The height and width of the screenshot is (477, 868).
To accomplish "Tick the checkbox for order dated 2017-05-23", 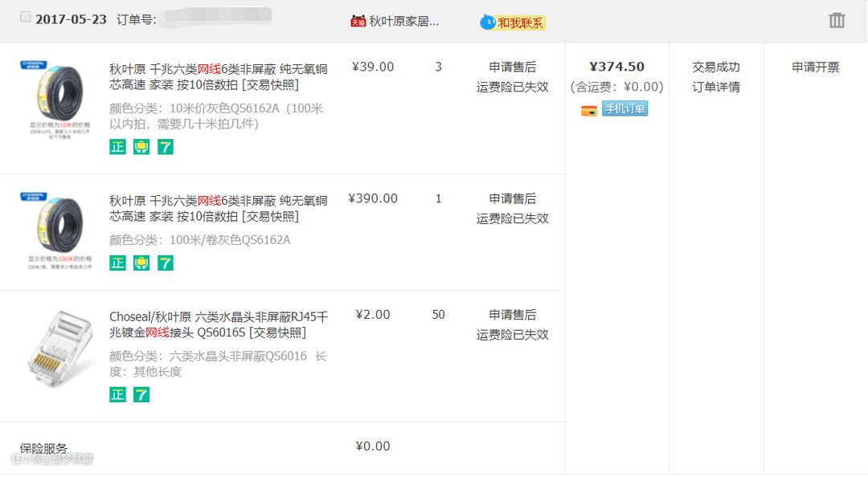I will click(26, 17).
